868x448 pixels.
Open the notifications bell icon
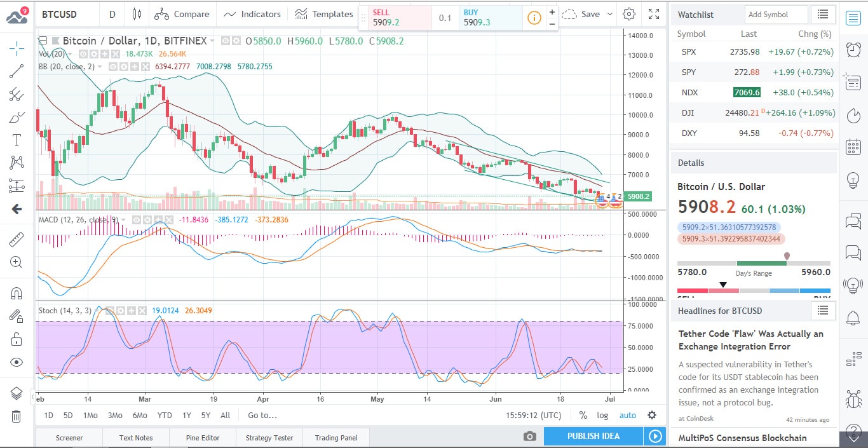(853, 317)
